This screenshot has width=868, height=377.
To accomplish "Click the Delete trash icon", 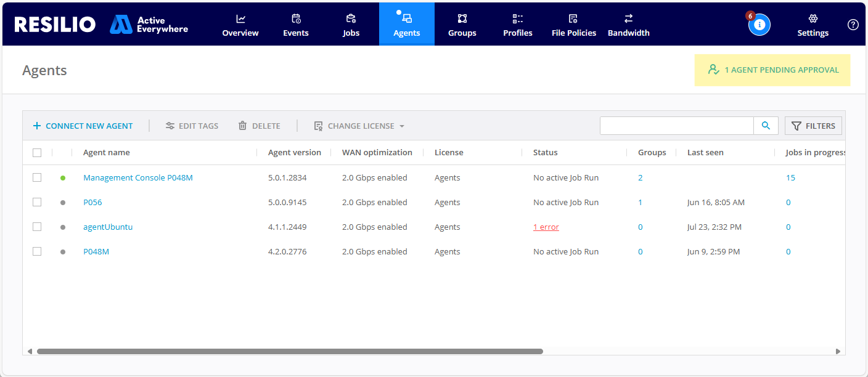I will [x=243, y=126].
